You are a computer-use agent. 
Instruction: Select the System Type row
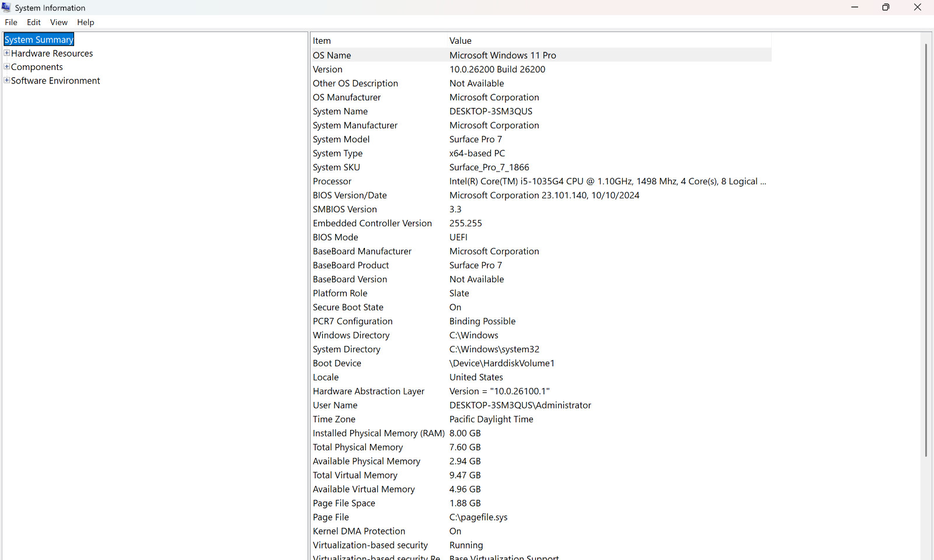point(541,153)
